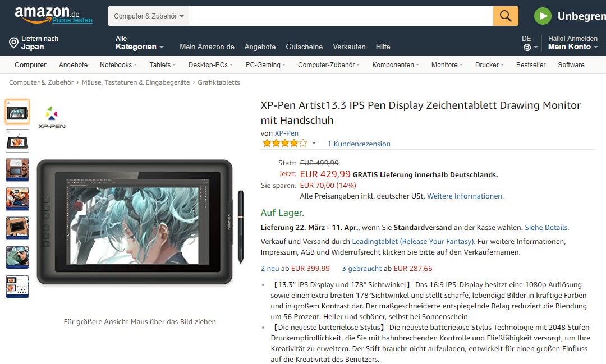Expand the Computer & Zubehör search category dropdown

148,16
